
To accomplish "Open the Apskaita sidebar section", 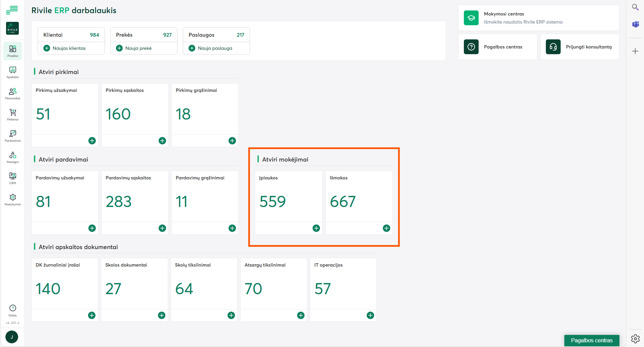I will pos(12,72).
